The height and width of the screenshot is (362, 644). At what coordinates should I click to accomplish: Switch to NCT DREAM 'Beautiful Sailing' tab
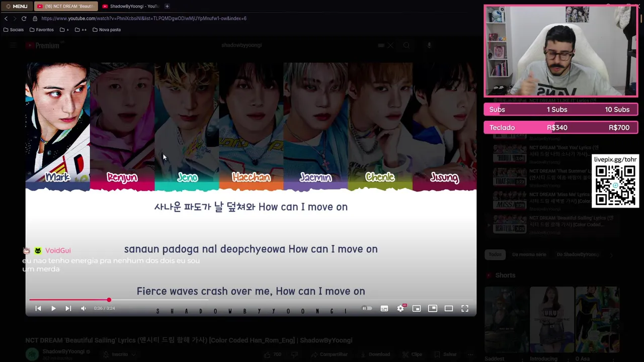click(x=65, y=6)
